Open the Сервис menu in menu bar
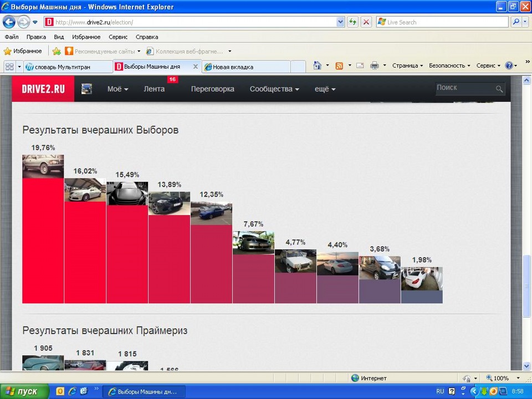The height and width of the screenshot is (399, 532). (x=118, y=37)
